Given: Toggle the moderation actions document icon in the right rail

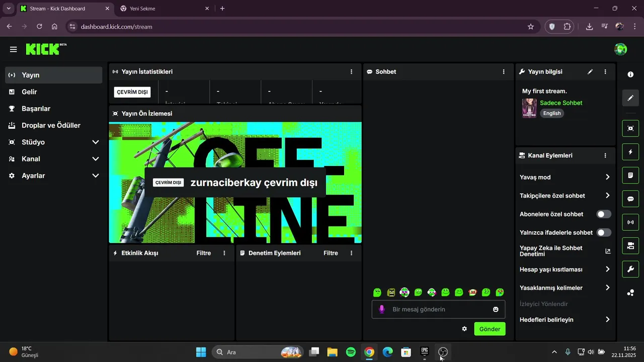Looking at the screenshot, I should tap(630, 175).
